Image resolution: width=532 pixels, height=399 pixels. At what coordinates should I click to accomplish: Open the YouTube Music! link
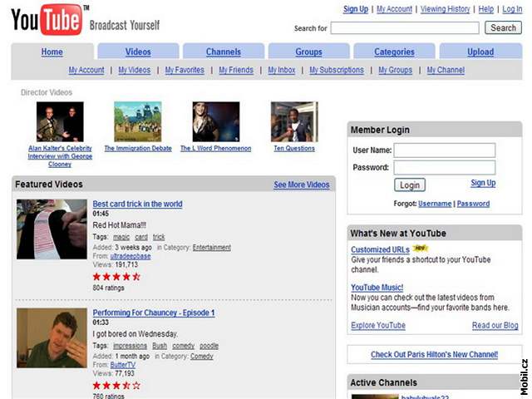pyautogui.click(x=377, y=288)
